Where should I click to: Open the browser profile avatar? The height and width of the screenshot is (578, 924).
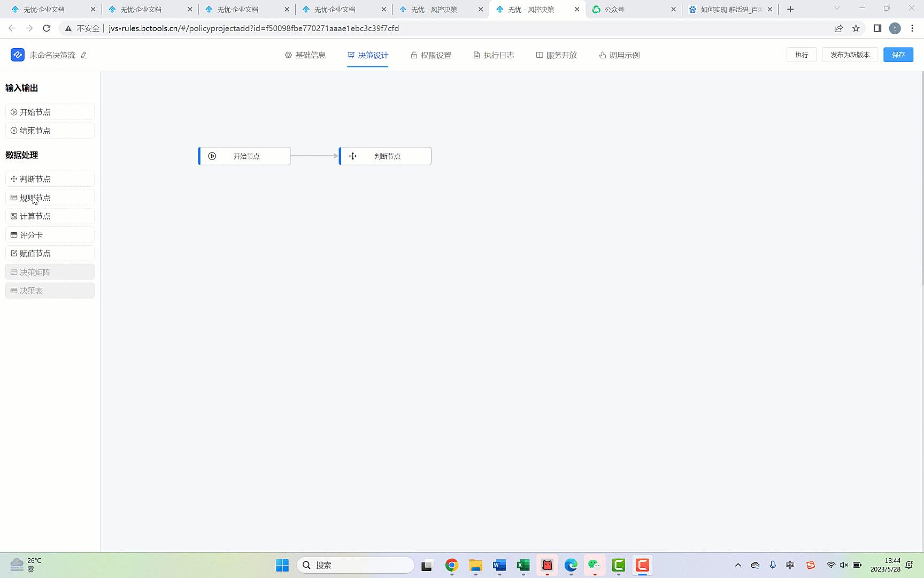[895, 28]
